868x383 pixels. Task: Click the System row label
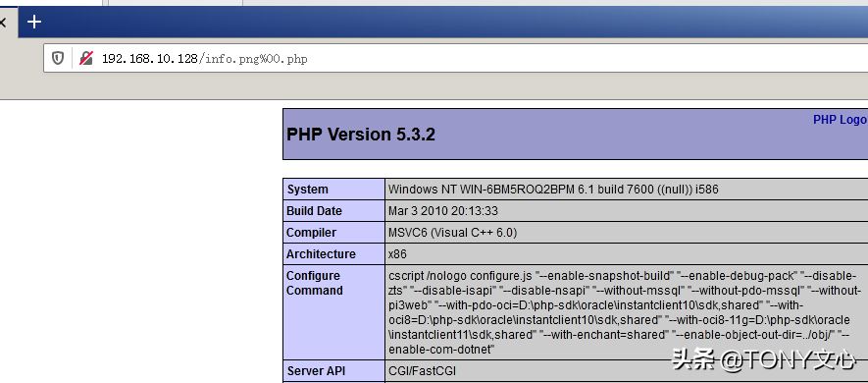pos(307,189)
